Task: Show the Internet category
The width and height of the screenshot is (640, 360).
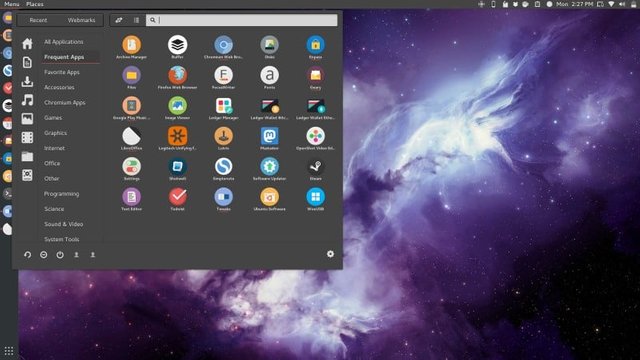Action: pyautogui.click(x=54, y=148)
